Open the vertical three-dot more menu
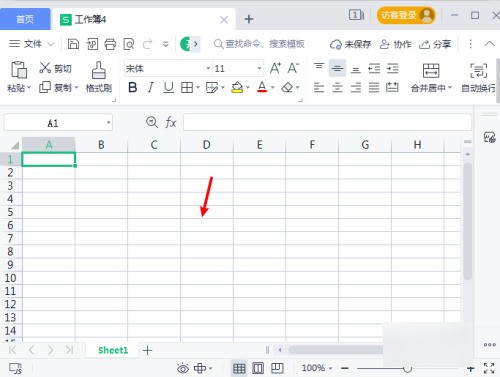The image size is (500, 377). (471, 44)
